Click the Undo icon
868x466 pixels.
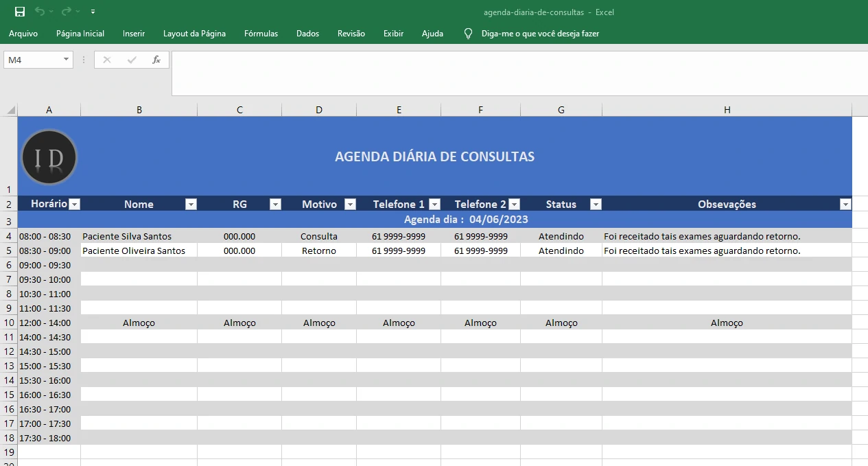[38, 11]
